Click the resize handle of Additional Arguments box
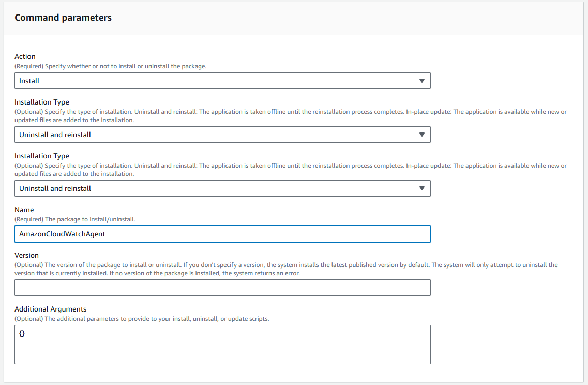This screenshot has height=385, width=588. pyautogui.click(x=428, y=361)
